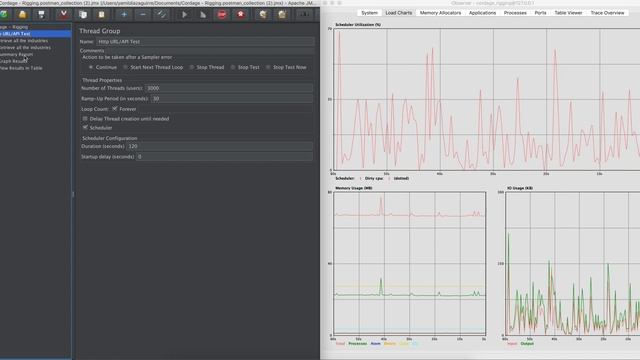Click the Input legend label under IO chart
Image resolution: width=640 pixels, height=360 pixels.
tap(512, 344)
